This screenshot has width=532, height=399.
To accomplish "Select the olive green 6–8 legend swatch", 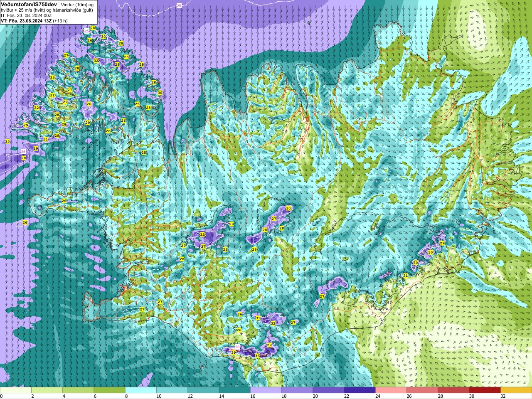I will (110, 390).
